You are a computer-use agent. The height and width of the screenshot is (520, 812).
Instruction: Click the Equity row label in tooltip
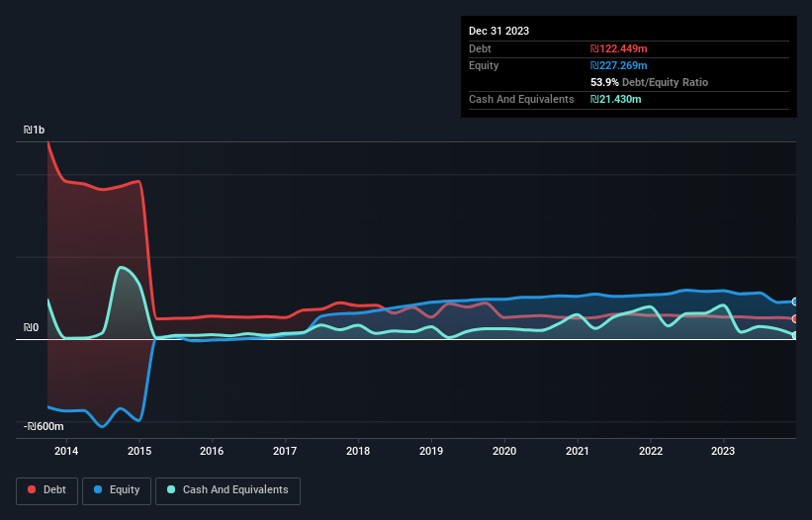point(484,65)
